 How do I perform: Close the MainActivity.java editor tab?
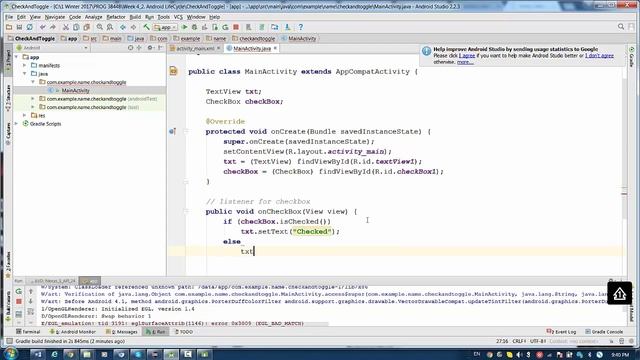coord(275,48)
